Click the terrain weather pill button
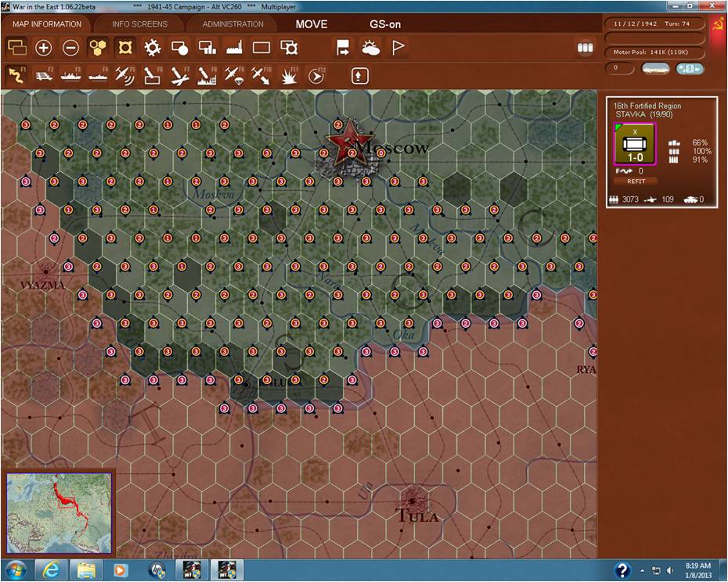 click(655, 69)
